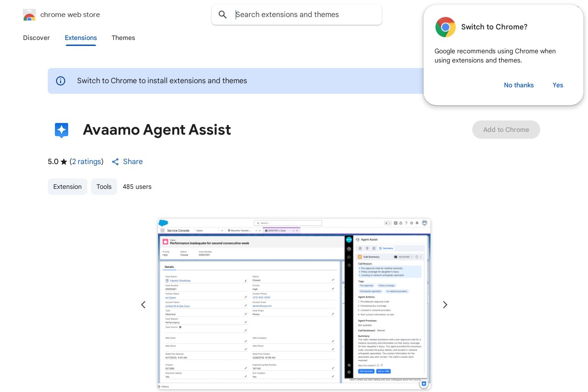Open the Salesforce screenshot preview image
This screenshot has width=588, height=392.
coord(294,304)
